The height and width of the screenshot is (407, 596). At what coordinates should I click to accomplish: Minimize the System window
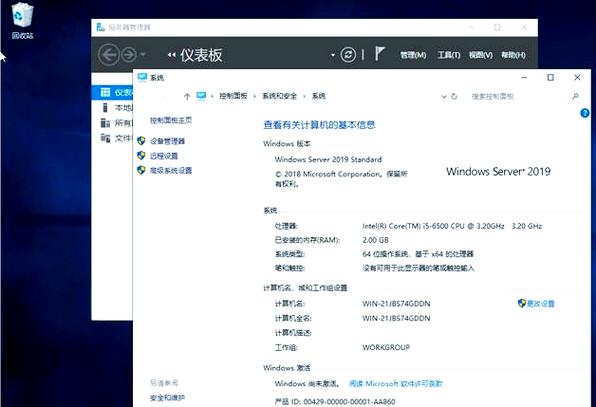(524, 78)
